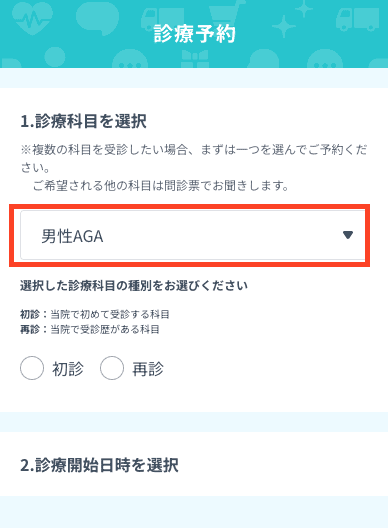Click the shopping cart icon in header
Viewport: 388px width, 528px height.
pyautogui.click(x=224, y=16)
